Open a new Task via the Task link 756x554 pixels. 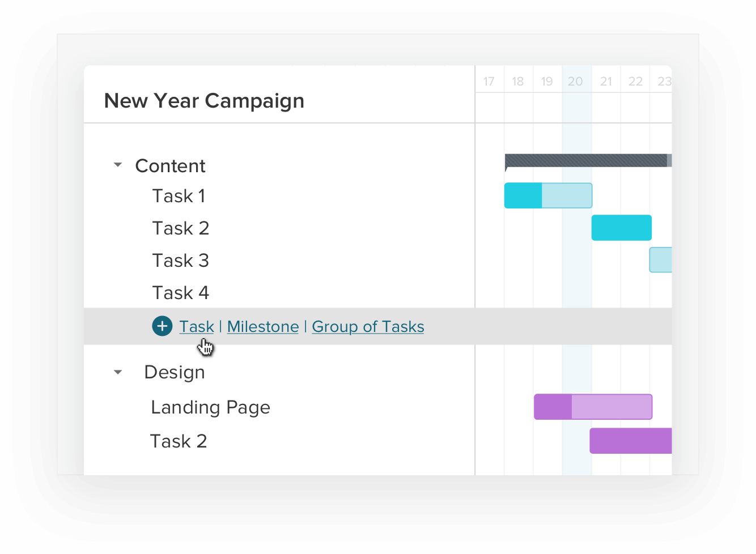pyautogui.click(x=196, y=326)
